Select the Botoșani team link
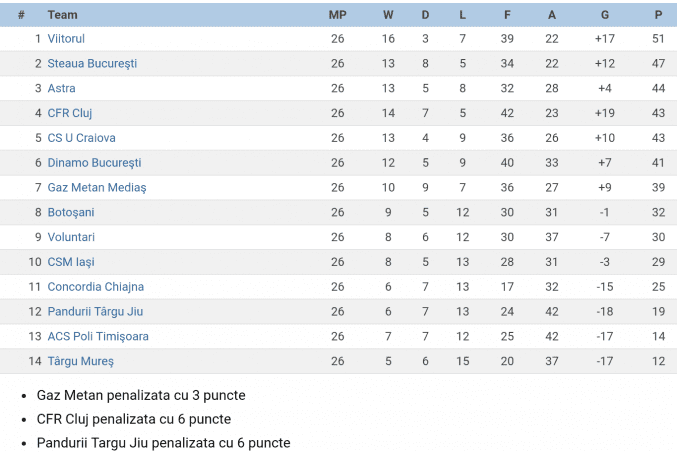Viewport: 677px width, 452px height. point(71,212)
